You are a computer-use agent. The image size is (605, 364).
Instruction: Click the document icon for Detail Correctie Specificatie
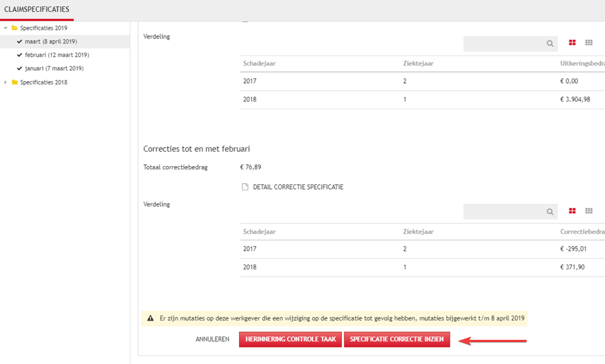[245, 187]
